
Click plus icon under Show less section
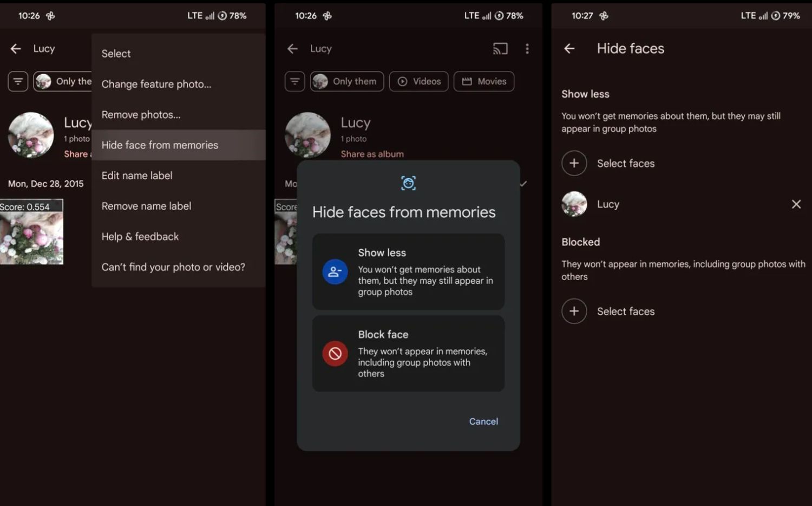click(x=574, y=163)
